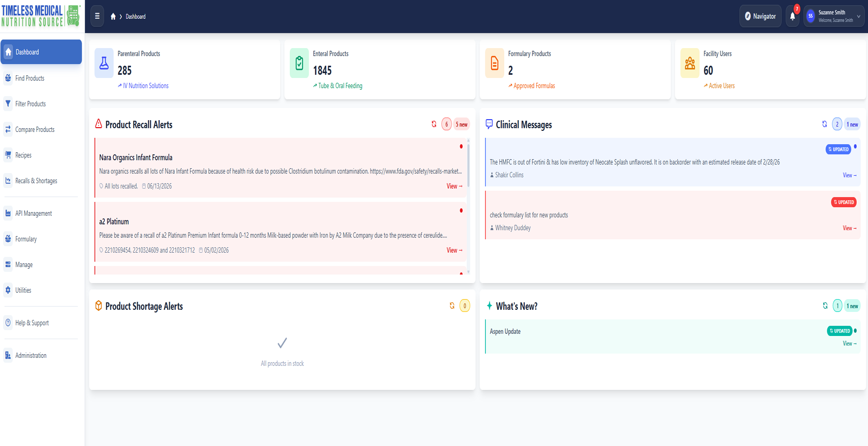Click the 5 new recall badge
This screenshot has width=868, height=446.
coord(462,124)
